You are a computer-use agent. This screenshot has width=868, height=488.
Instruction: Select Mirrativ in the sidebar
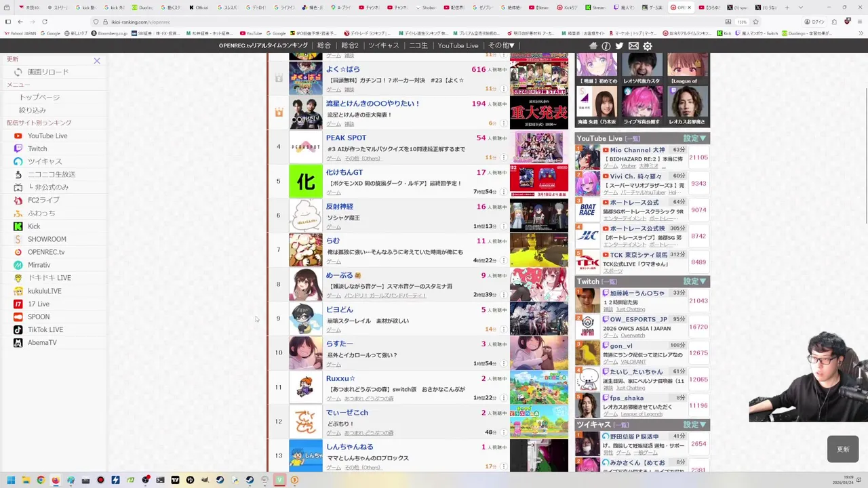point(39,265)
